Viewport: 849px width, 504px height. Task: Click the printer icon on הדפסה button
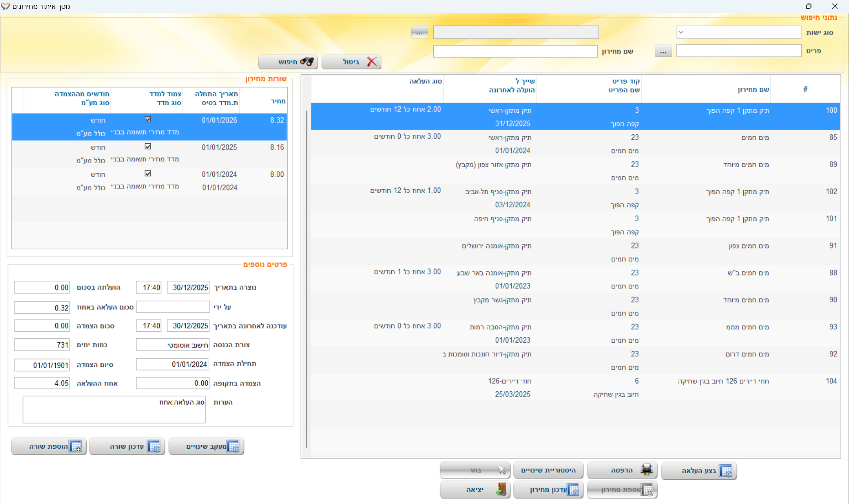tap(646, 470)
